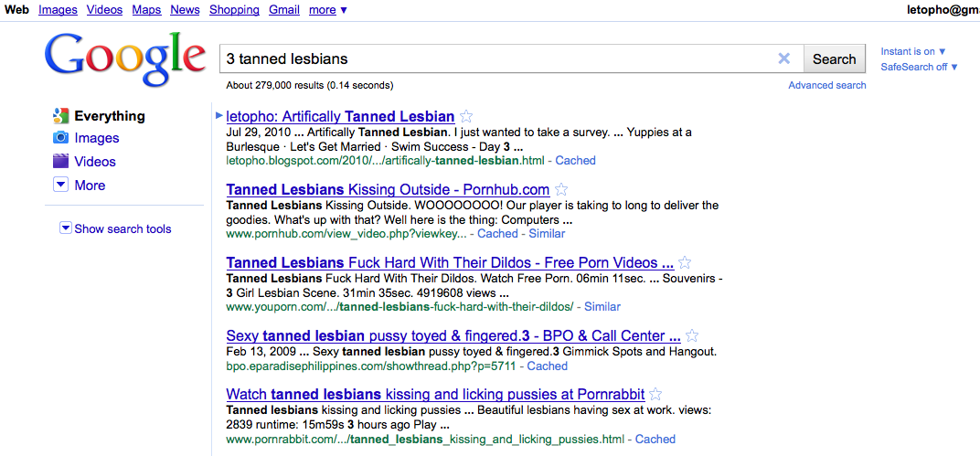
Task: Open News from the top bar
Action: click(185, 10)
